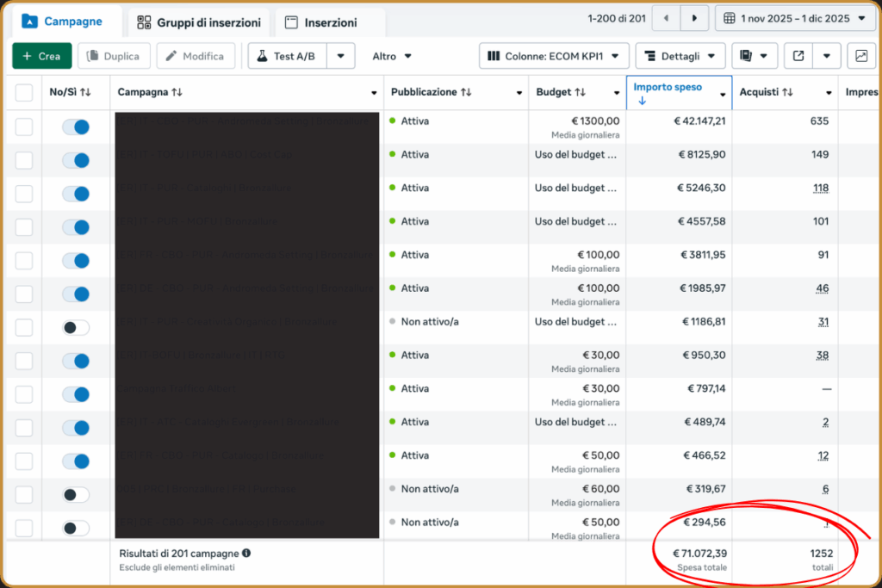
Task: Open Pubblicazione column options arrow
Action: coord(519,93)
